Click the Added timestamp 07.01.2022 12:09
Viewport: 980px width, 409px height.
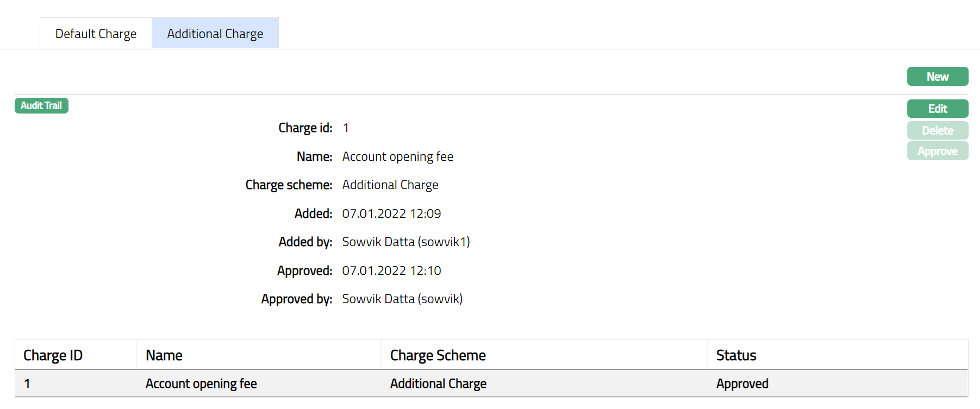(x=391, y=213)
